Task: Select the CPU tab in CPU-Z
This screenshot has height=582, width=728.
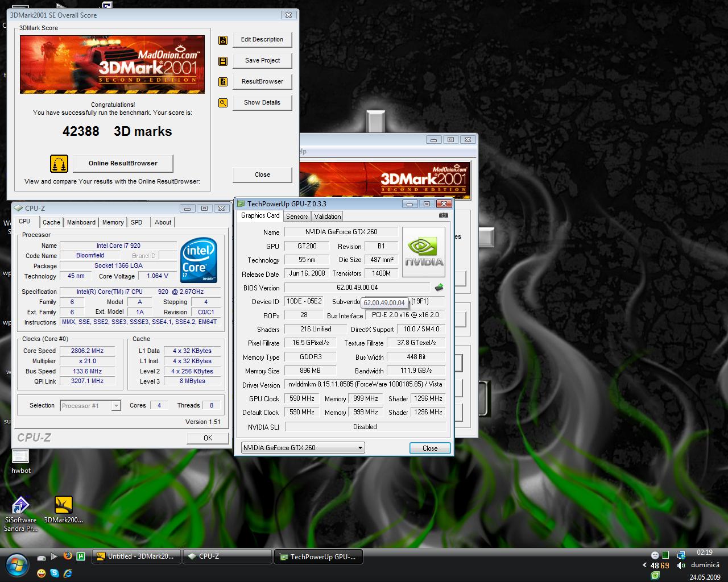Action: point(24,222)
